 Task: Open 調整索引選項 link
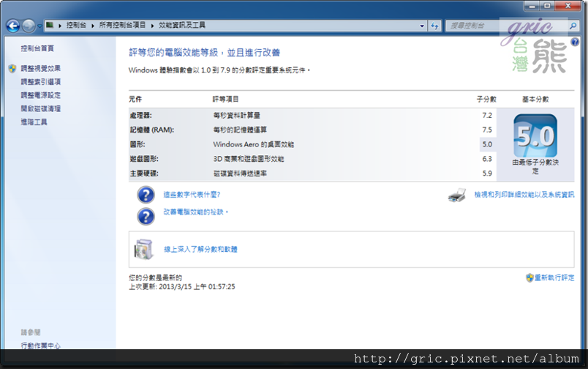[40, 82]
